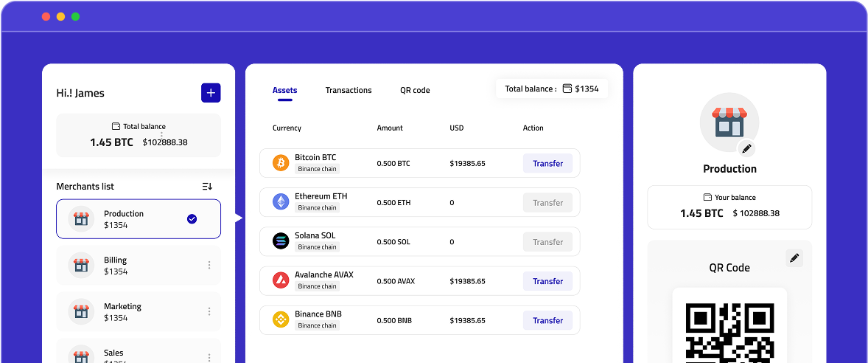868x363 pixels.
Task: Click the QR code image
Action: click(729, 331)
